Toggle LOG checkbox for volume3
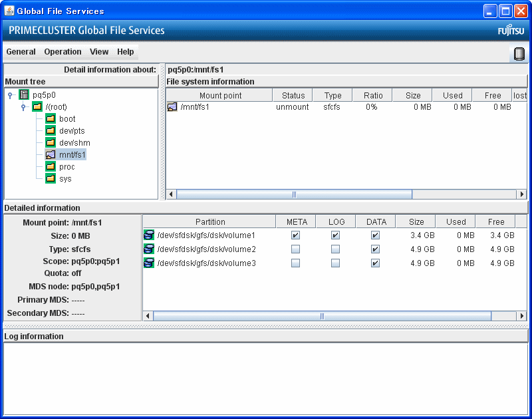Viewport: 532px width, 419px height. (x=336, y=263)
